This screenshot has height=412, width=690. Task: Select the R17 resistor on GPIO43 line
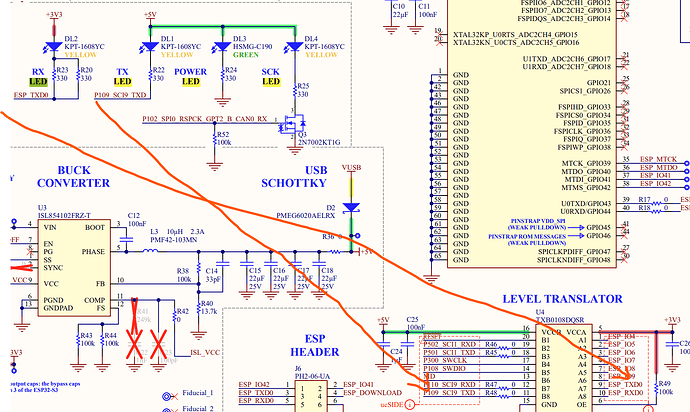(x=656, y=203)
